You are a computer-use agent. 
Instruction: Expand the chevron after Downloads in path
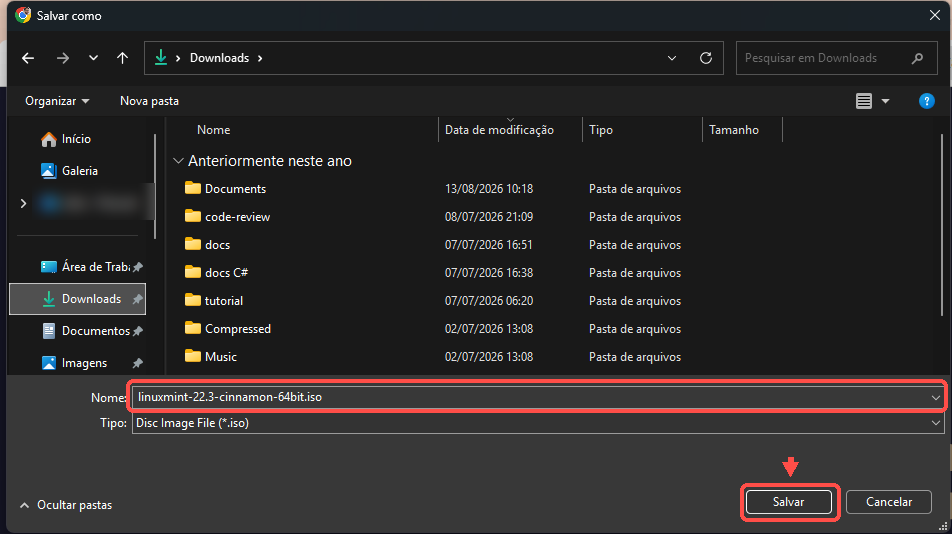point(260,58)
